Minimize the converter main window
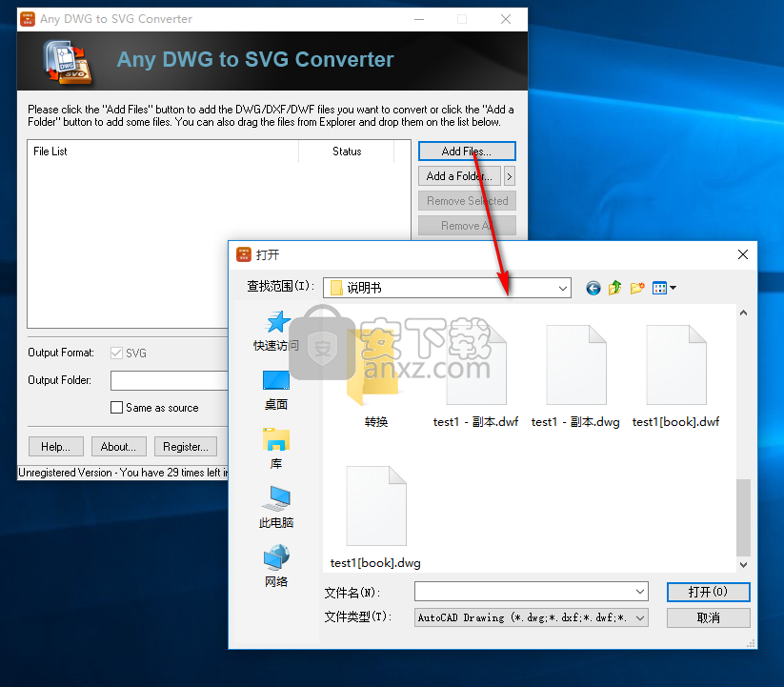Screen dimensions: 784x687 coord(419,19)
